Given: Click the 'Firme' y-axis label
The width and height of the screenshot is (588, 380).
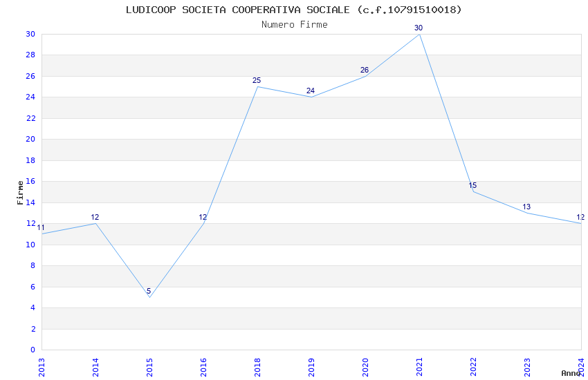Looking at the screenshot, I should [20, 193].
